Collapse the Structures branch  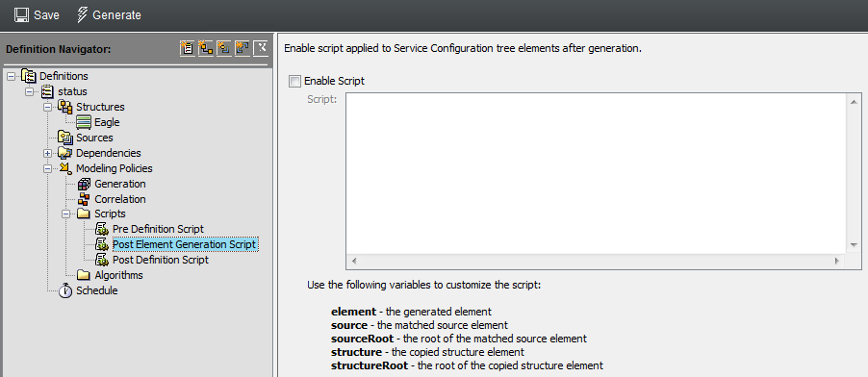tap(47, 107)
